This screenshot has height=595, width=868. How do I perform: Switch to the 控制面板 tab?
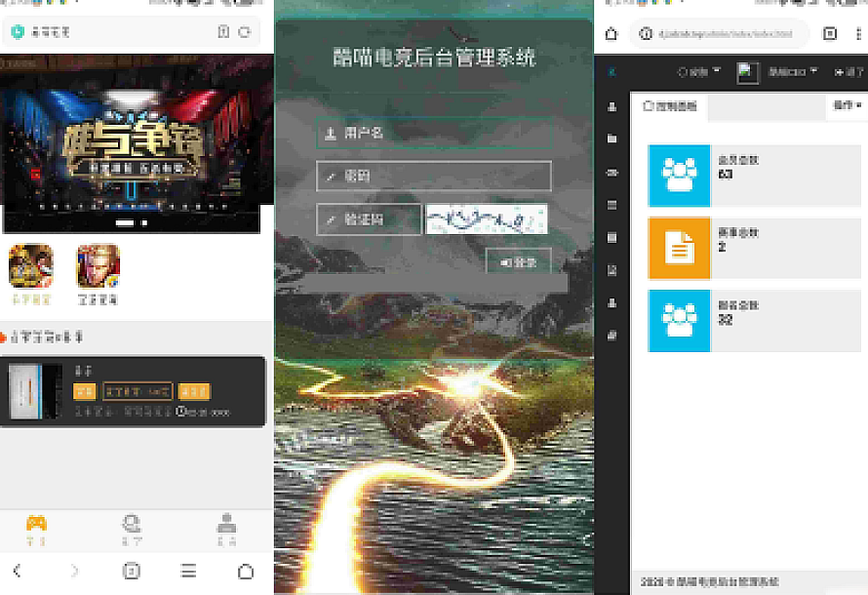[670, 107]
